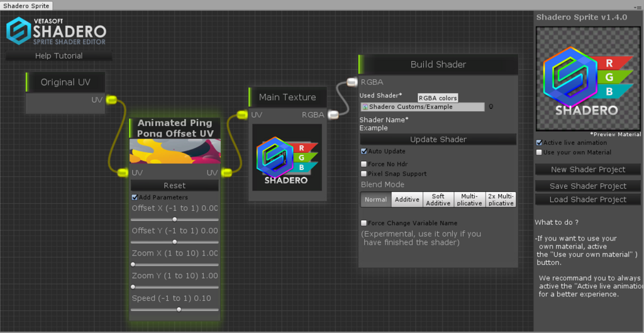
Task: Select the Animated Ping Pong Offset UV title
Action: 175,128
